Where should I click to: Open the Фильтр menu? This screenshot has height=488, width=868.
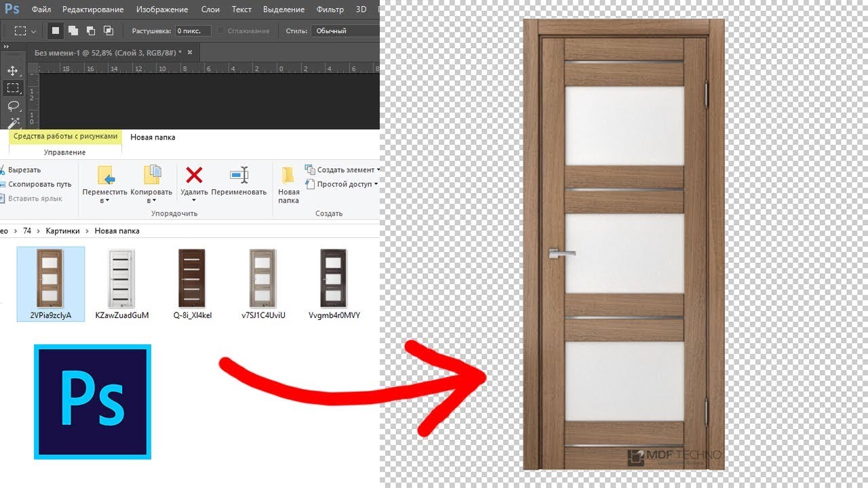tap(330, 9)
